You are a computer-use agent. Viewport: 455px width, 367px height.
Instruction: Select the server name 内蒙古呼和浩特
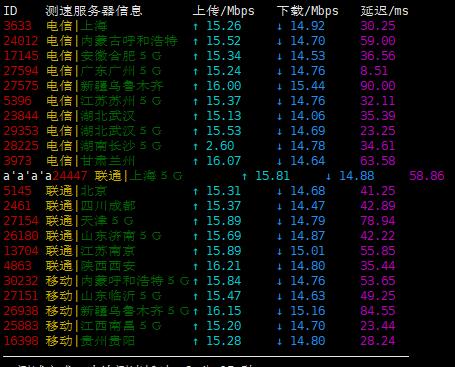[129, 41]
